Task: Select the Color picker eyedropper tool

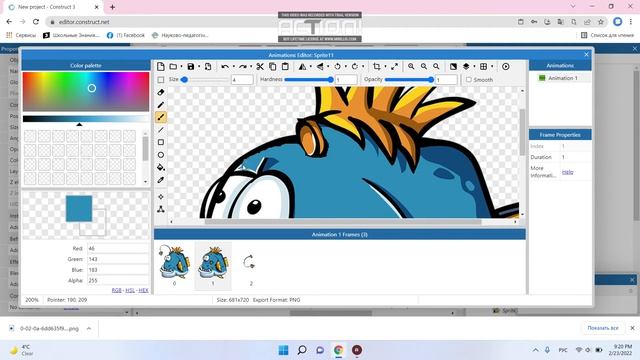Action: pyautogui.click(x=161, y=180)
